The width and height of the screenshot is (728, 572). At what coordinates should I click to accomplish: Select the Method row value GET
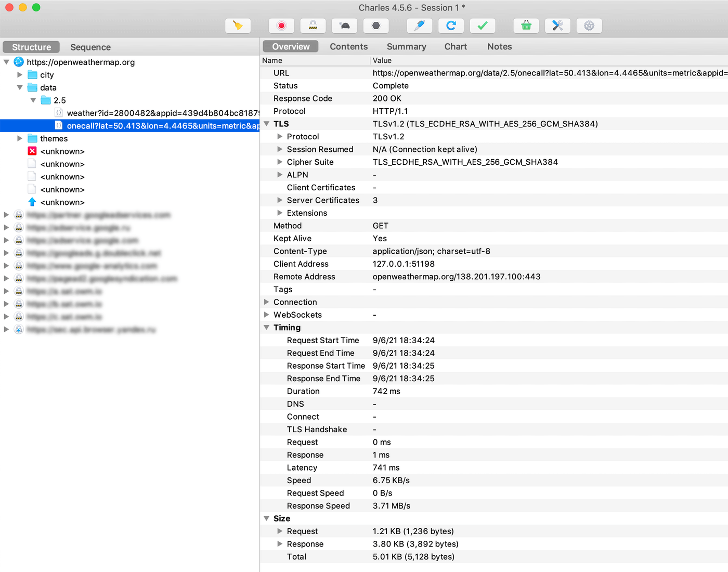pos(381,226)
